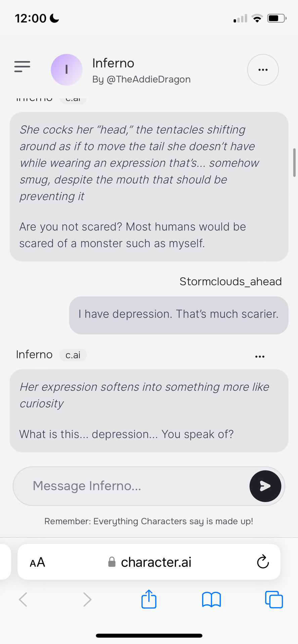Viewport: 298px width, 644px height.
Task: Reload page with the refresh icon
Action: [x=263, y=562]
